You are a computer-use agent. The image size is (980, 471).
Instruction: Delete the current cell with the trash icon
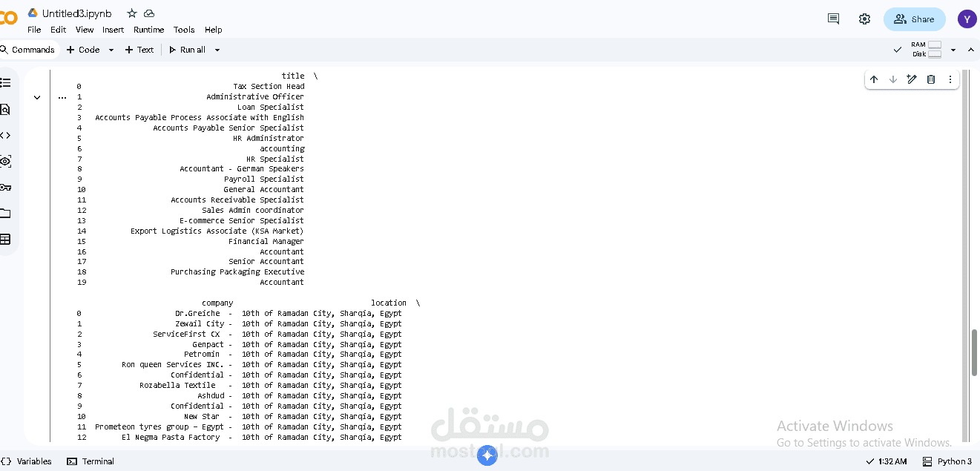[931, 79]
